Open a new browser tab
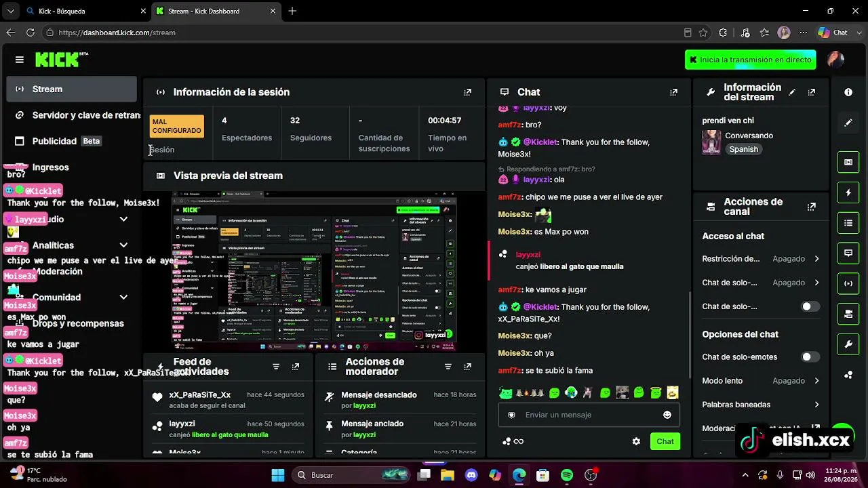 [292, 11]
